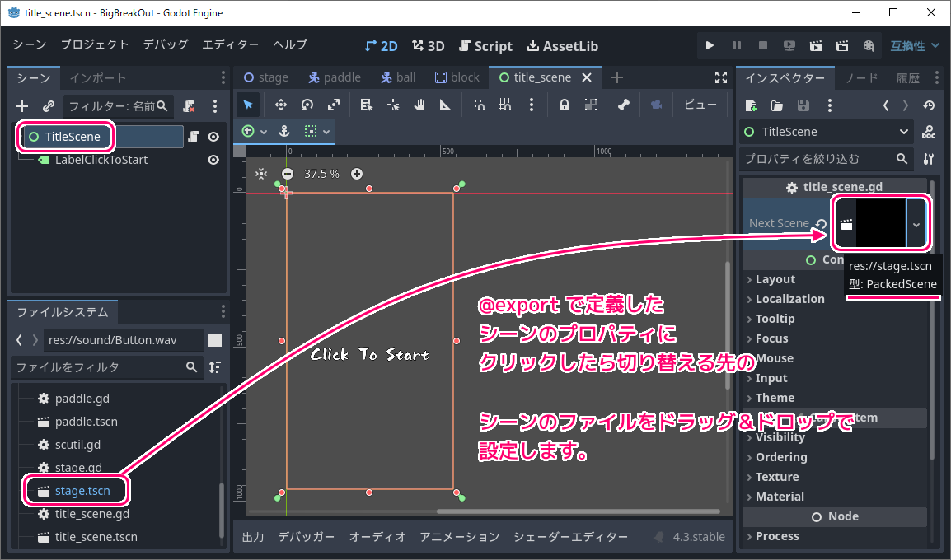Click the プロパティを絞り込む filter field
The width and height of the screenshot is (951, 560).
click(x=826, y=159)
